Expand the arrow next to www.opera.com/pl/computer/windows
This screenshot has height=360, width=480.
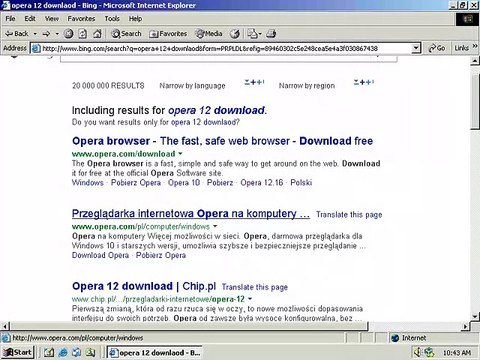click(x=215, y=227)
